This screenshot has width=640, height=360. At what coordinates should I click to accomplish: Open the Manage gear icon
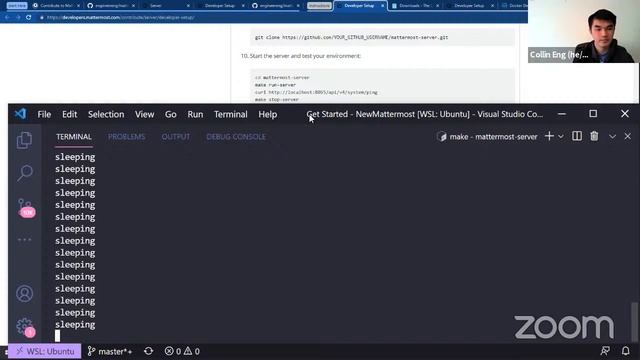tap(25, 327)
